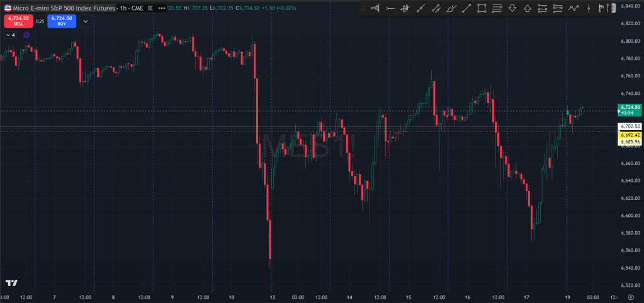This screenshot has width=644, height=303.
Task: Click the purple indicator status circle icon
Action: 26,35
